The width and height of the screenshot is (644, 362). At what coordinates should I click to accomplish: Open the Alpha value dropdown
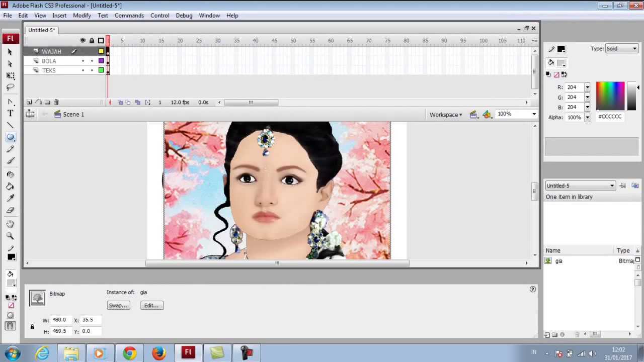pos(587,117)
